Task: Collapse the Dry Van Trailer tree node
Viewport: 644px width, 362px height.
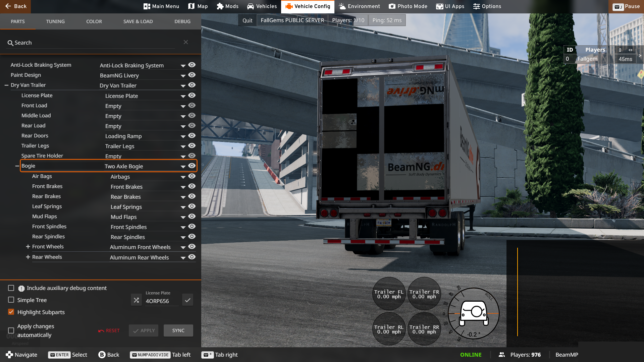Action: pyautogui.click(x=6, y=85)
